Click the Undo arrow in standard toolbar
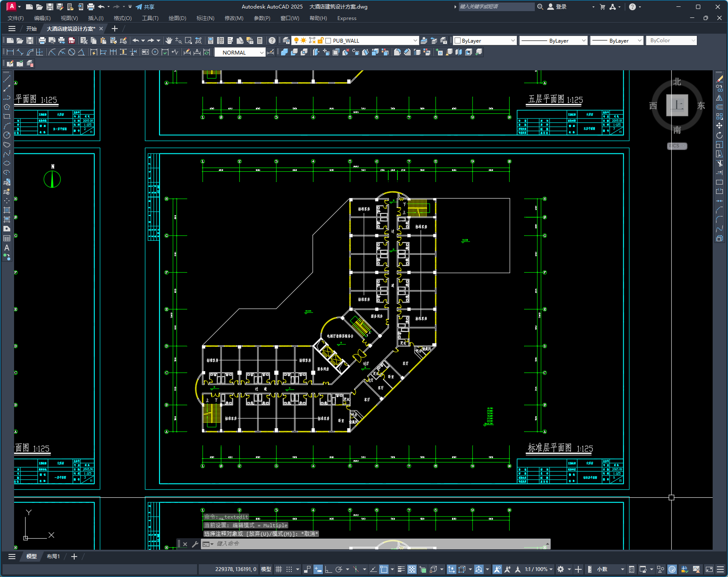This screenshot has width=728, height=577. point(136,40)
